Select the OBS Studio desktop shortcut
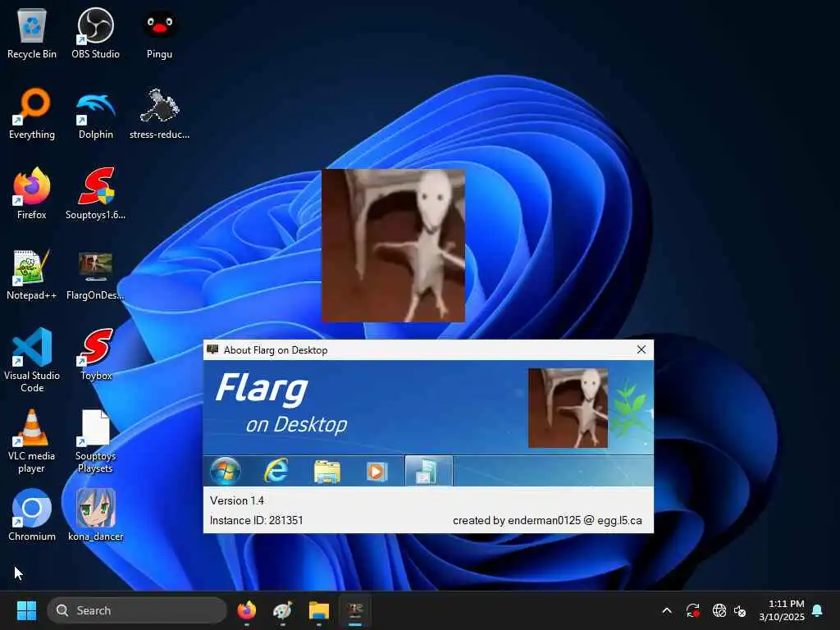840x630 pixels. 95,34
